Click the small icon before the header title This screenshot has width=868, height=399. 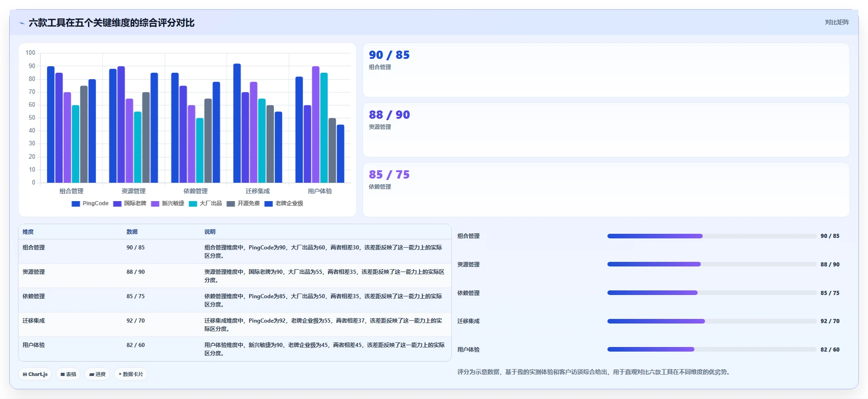coord(22,23)
